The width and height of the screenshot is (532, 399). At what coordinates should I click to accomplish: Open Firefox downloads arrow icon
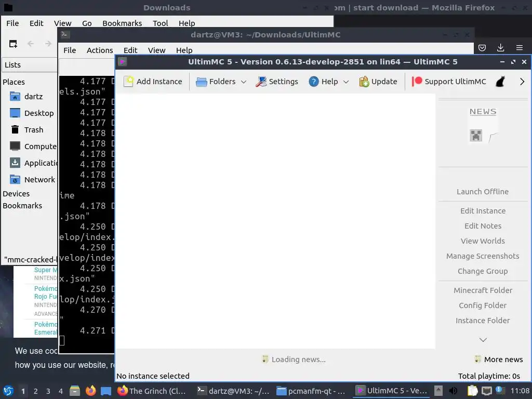tap(500, 48)
